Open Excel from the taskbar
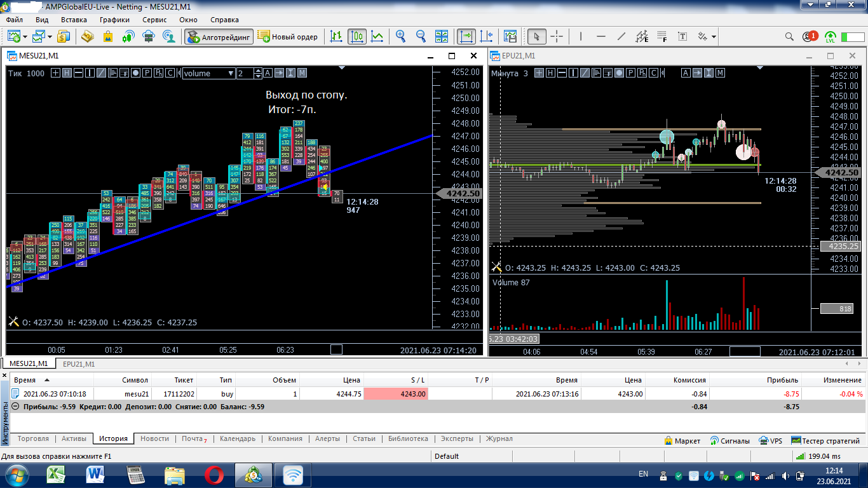Image resolution: width=868 pixels, height=488 pixels. tap(57, 475)
